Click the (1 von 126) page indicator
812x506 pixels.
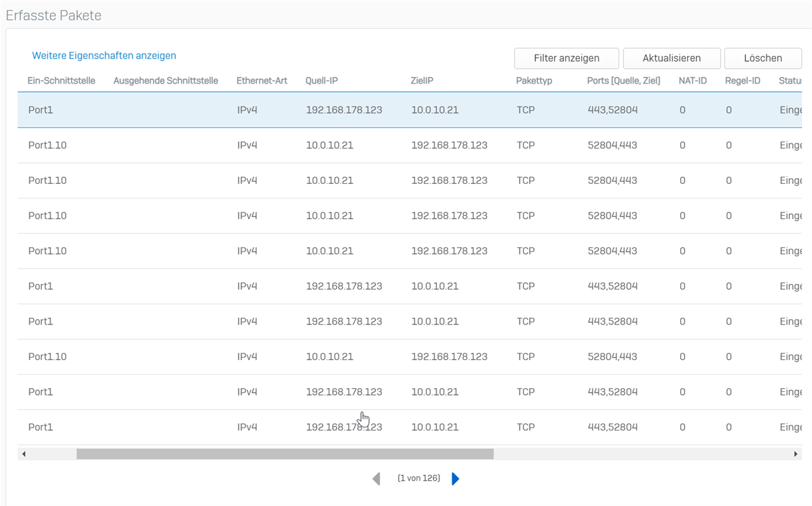[x=419, y=478]
